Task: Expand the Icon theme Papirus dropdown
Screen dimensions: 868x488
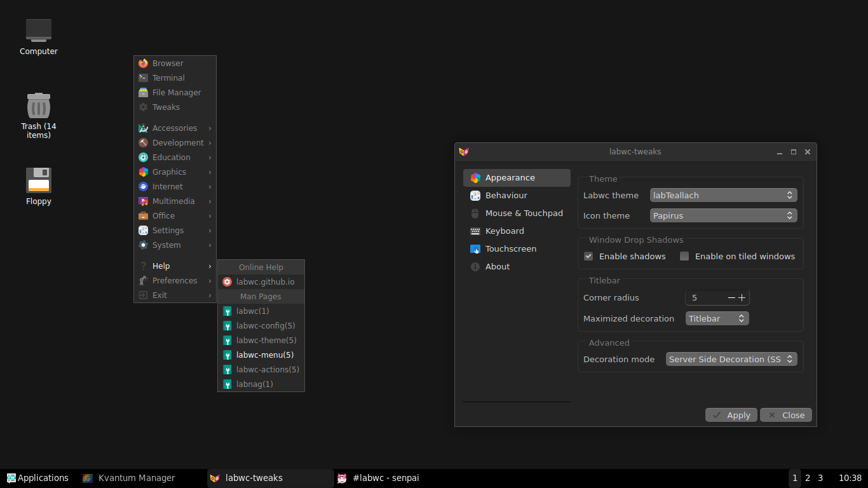Action: (x=723, y=216)
